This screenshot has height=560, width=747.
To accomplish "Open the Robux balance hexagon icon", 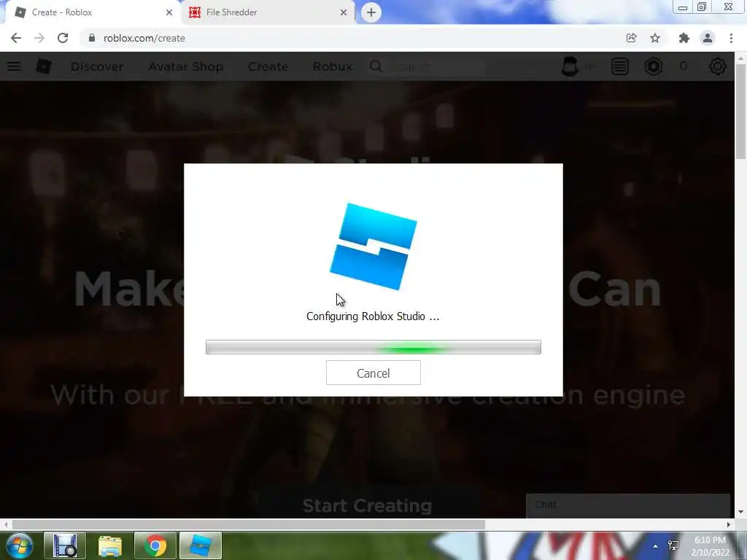I will (x=654, y=66).
